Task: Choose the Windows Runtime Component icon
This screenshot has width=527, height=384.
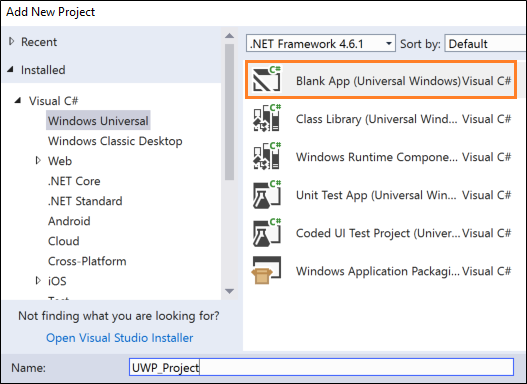Action: pos(267,156)
